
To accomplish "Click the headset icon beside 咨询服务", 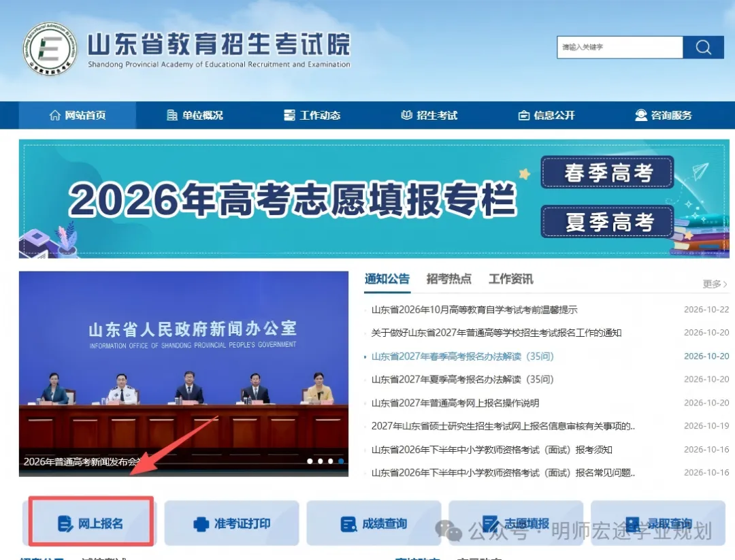I will click(x=641, y=115).
